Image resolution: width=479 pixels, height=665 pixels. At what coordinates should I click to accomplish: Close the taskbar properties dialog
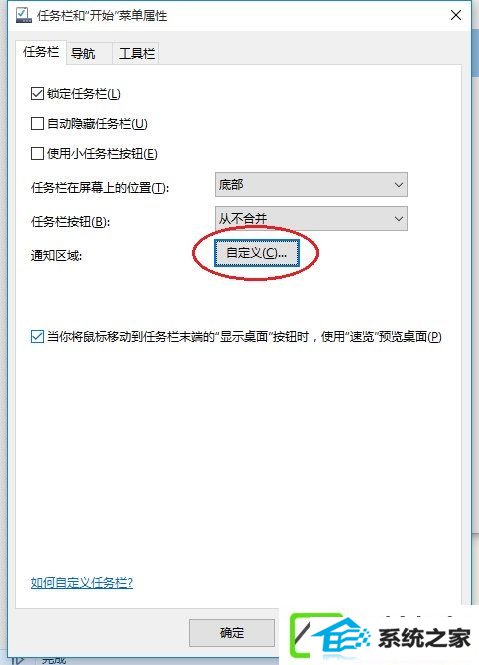[x=456, y=15]
